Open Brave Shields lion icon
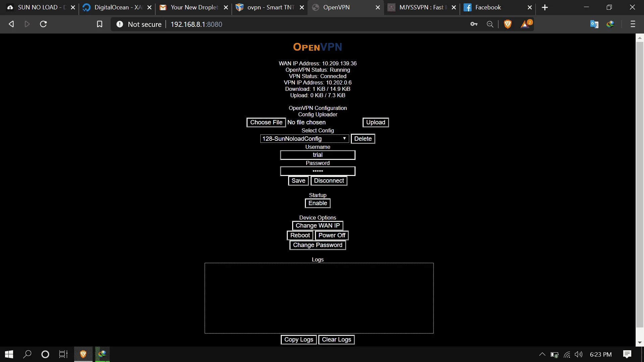 click(507, 24)
